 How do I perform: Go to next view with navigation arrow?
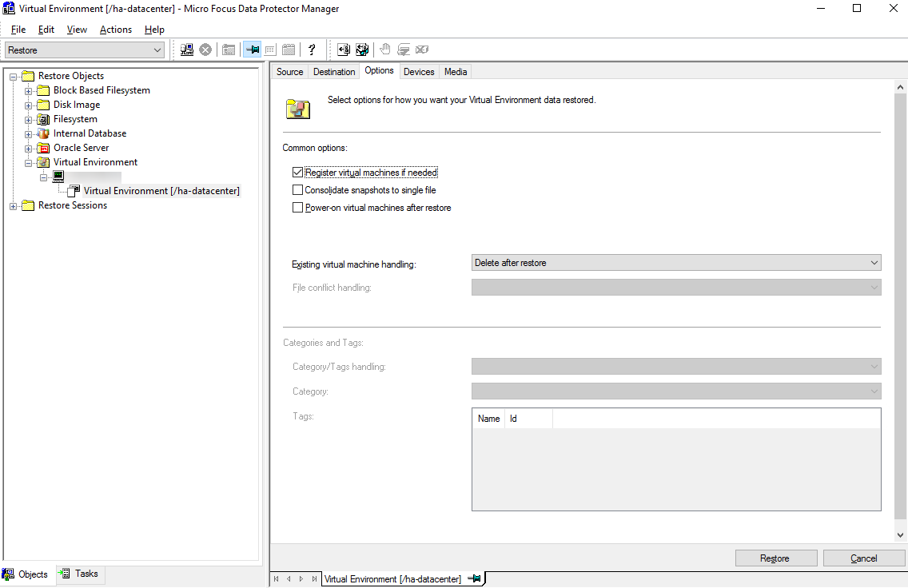click(x=301, y=578)
